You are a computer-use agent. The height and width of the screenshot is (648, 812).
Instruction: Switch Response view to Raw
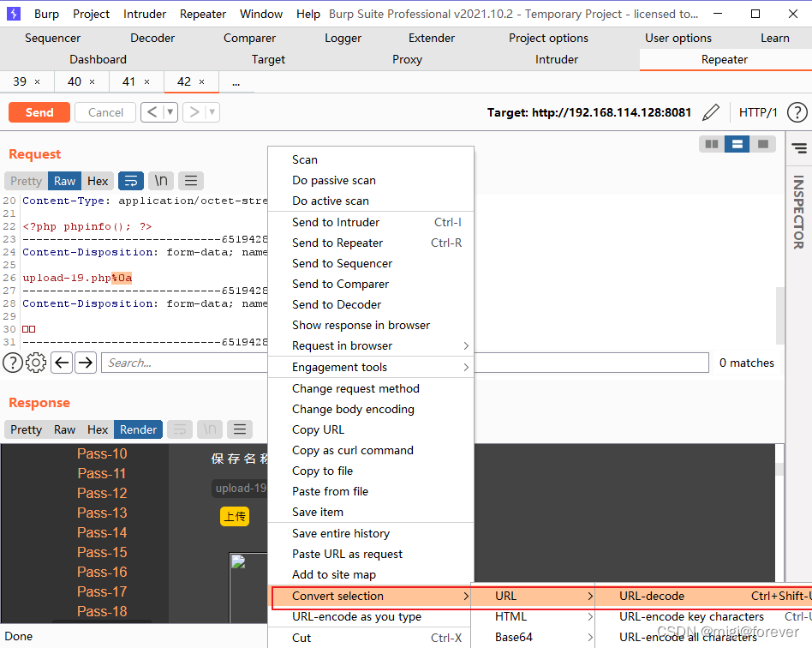pos(65,429)
